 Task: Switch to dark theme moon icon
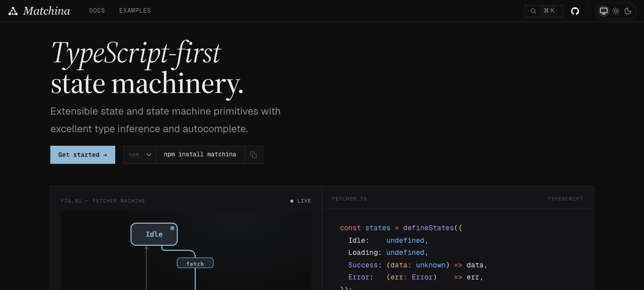(x=628, y=11)
